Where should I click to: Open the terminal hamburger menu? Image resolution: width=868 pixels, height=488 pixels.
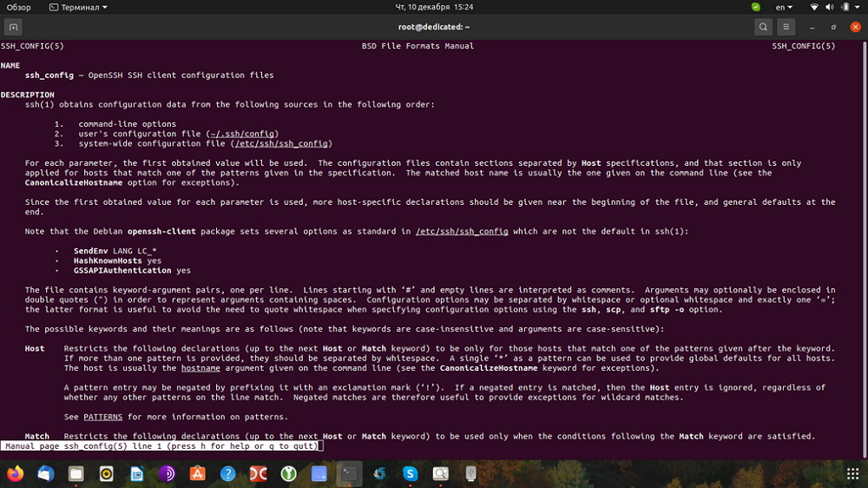786,27
